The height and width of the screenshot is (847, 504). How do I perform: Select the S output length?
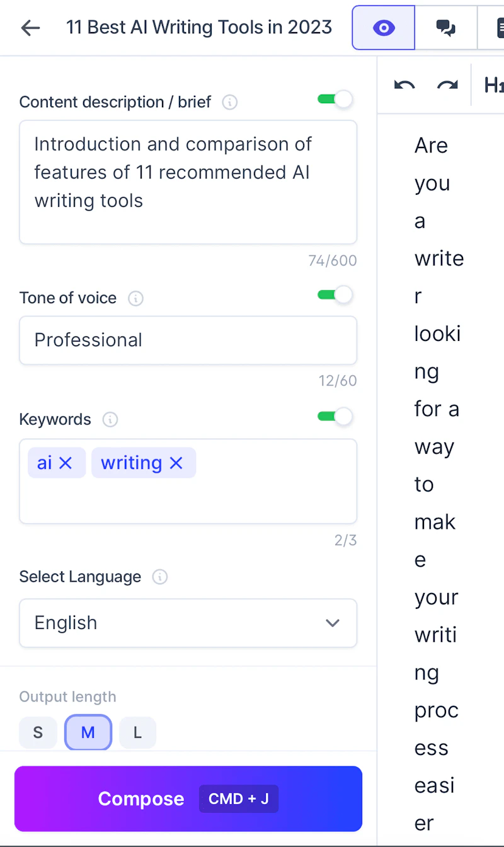[x=38, y=732]
